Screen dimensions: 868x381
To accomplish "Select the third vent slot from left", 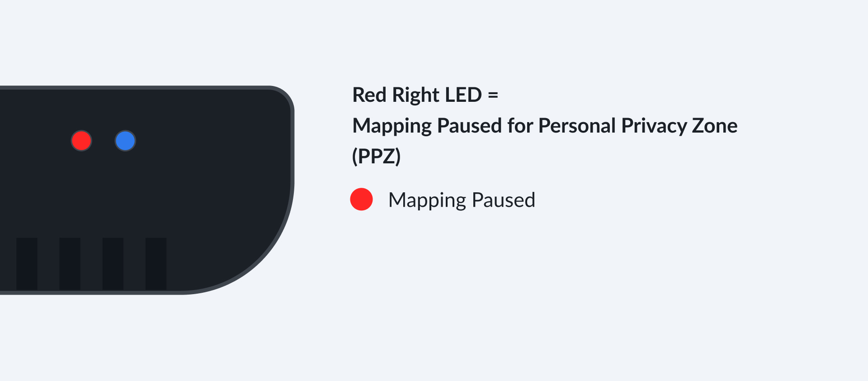I will (x=113, y=263).
